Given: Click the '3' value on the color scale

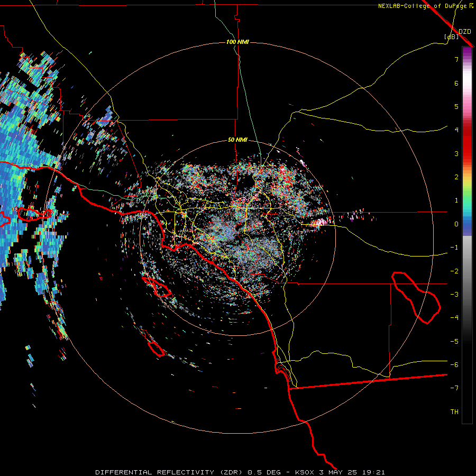Looking at the screenshot, I should 456,153.
